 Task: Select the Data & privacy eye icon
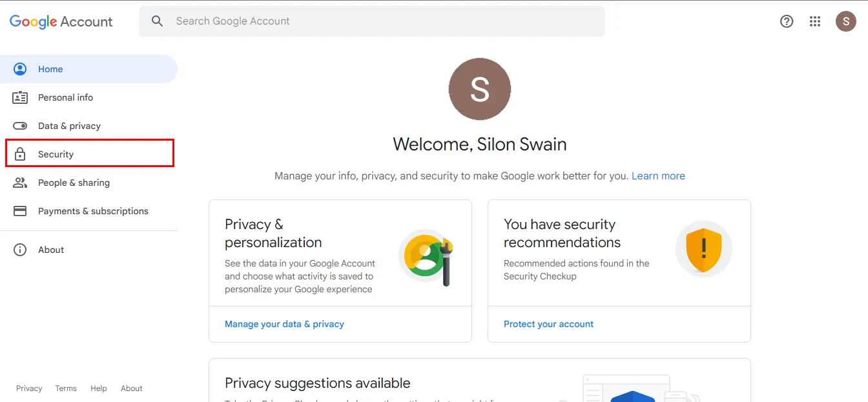(20, 125)
